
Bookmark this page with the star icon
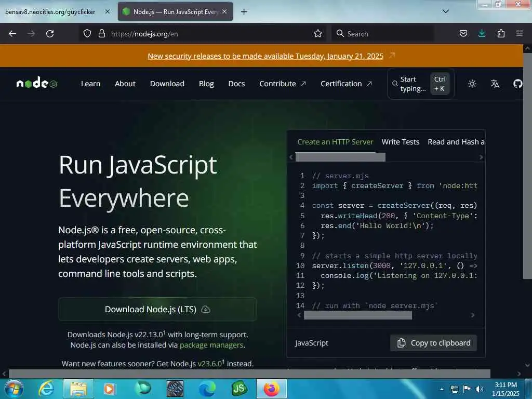(317, 34)
